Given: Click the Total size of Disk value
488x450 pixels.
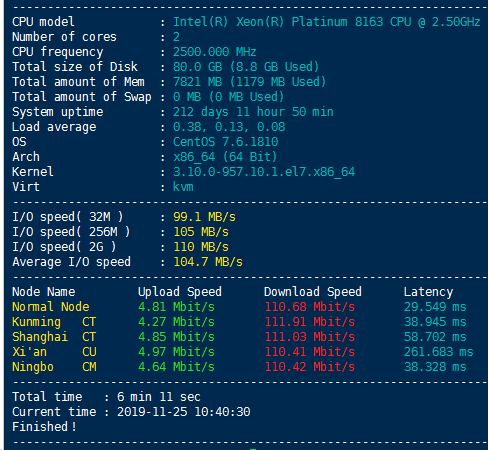Looking at the screenshot, I should tap(246, 67).
